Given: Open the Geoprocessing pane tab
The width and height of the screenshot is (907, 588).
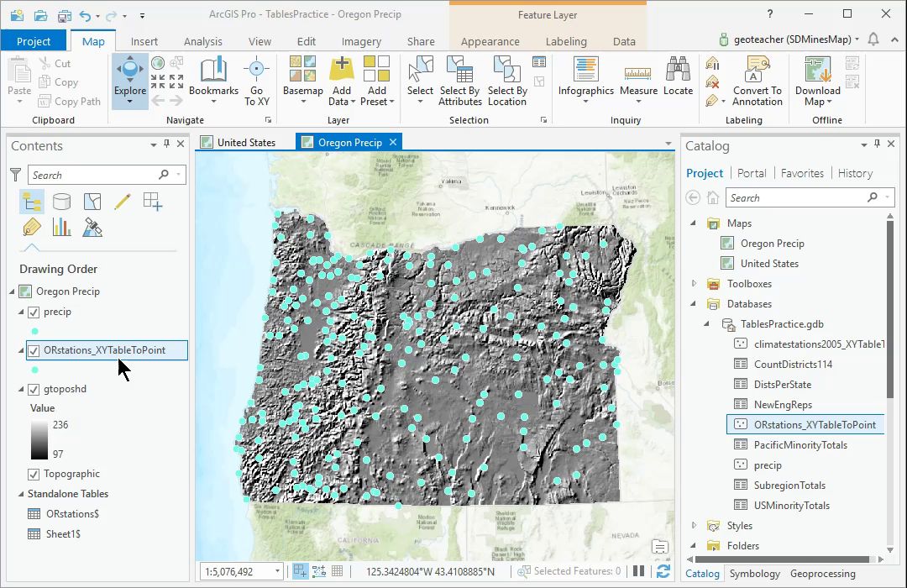Looking at the screenshot, I should 822,574.
